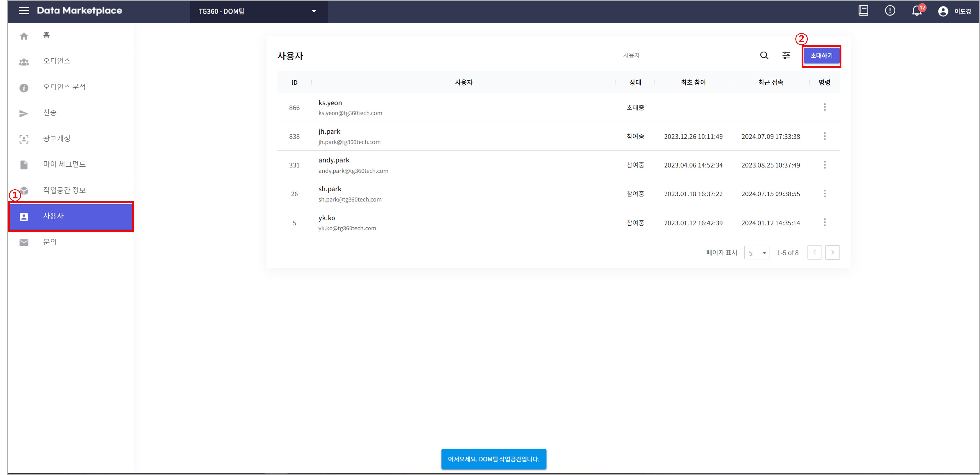Go to the next page of users
This screenshot has height=475, width=980.
(832, 252)
